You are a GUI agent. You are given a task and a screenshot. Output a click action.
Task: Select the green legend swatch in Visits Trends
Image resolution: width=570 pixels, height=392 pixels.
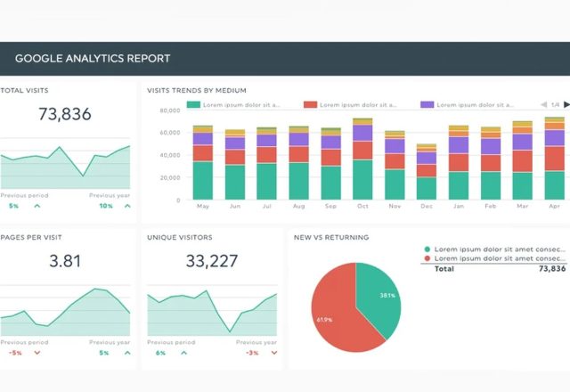pyautogui.click(x=193, y=105)
